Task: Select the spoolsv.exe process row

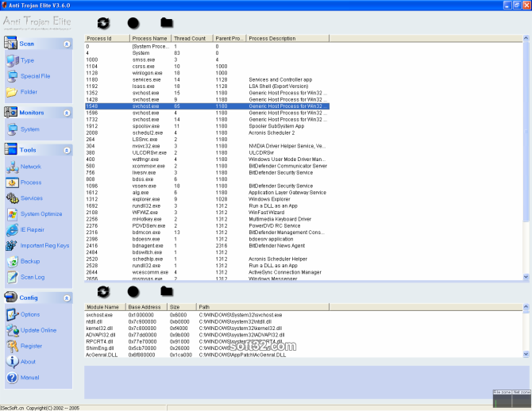Action: coord(207,126)
